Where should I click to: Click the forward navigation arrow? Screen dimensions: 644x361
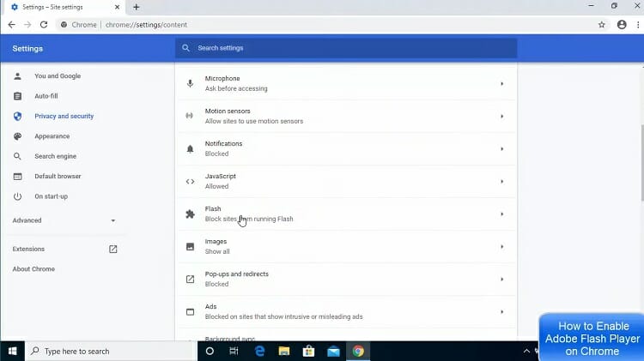pyautogui.click(x=27, y=25)
